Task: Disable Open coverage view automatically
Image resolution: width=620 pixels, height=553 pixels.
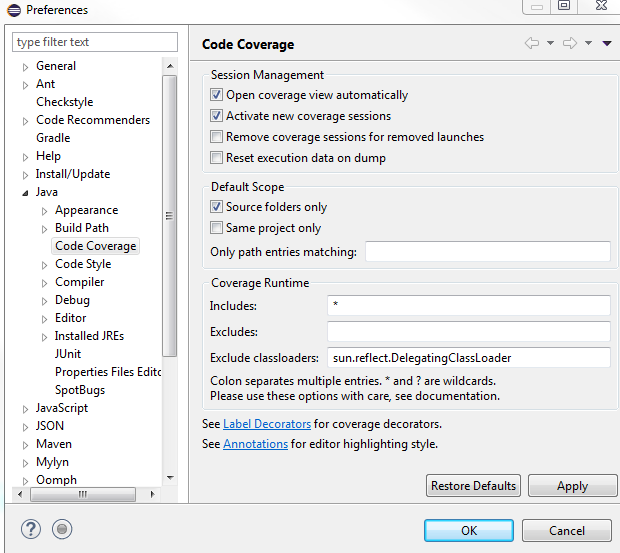Action: point(216,95)
